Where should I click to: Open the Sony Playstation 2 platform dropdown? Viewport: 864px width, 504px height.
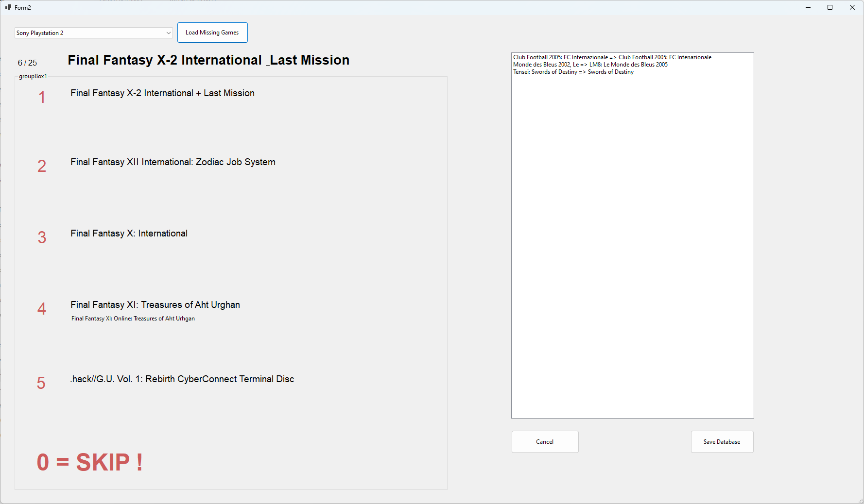(x=93, y=33)
